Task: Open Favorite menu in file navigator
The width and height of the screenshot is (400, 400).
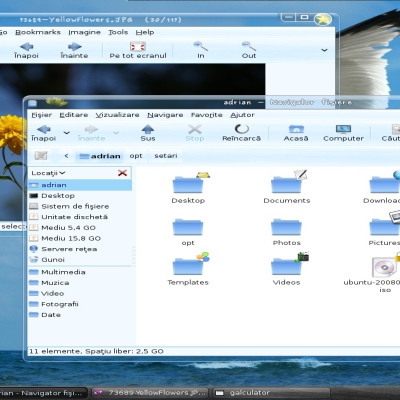Action: click(x=207, y=115)
